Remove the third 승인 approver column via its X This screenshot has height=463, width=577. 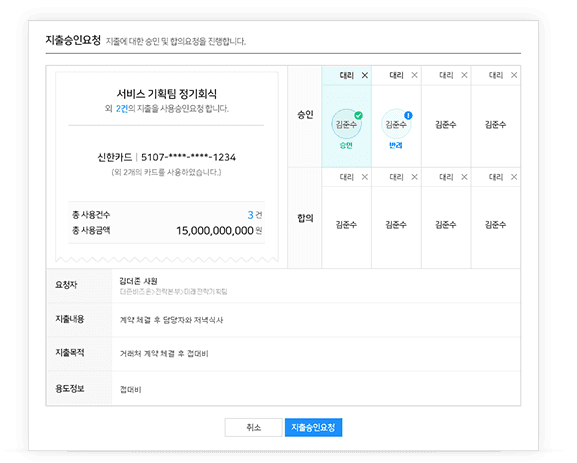[464, 75]
